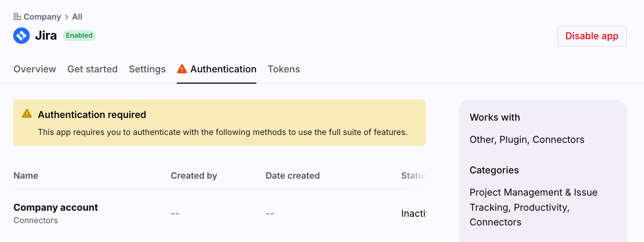Open the Settings tab
The width and height of the screenshot is (644, 242).
(x=147, y=69)
